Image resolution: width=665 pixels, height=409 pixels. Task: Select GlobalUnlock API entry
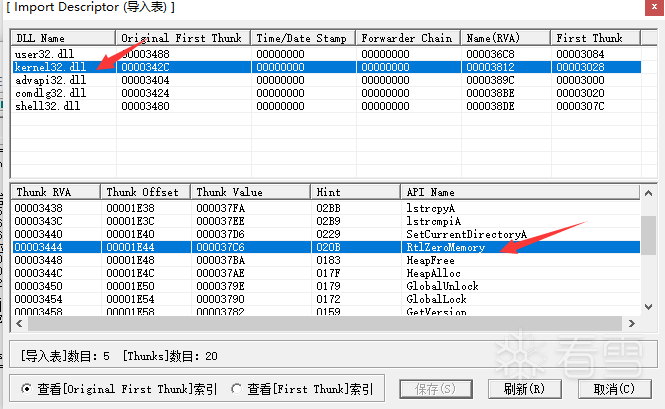click(442, 286)
